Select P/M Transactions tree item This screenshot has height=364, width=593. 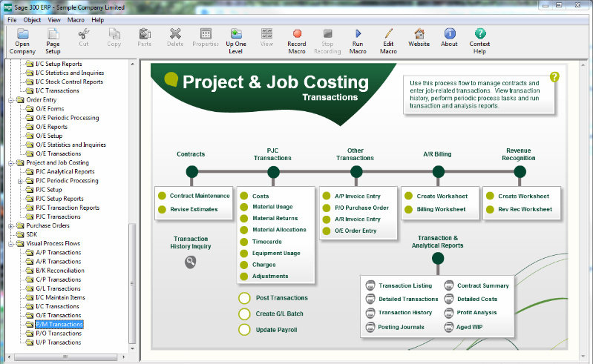pos(59,325)
